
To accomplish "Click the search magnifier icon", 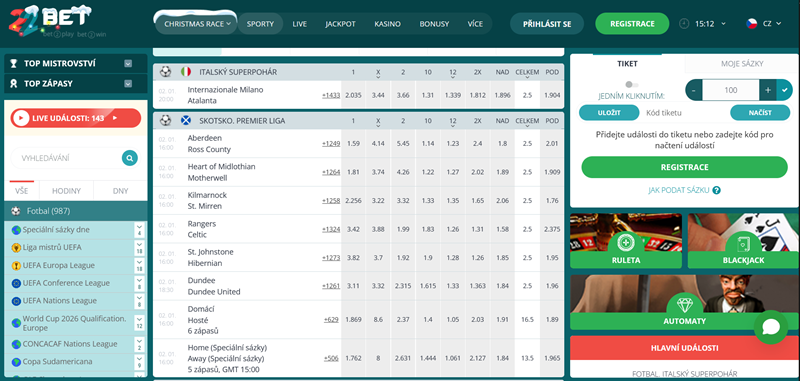I will [x=130, y=158].
